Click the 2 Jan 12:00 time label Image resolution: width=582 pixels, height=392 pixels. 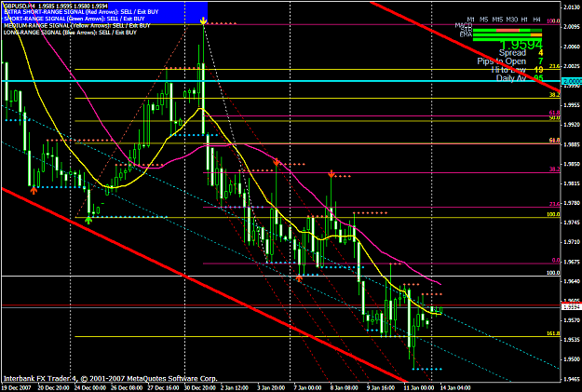point(235,388)
